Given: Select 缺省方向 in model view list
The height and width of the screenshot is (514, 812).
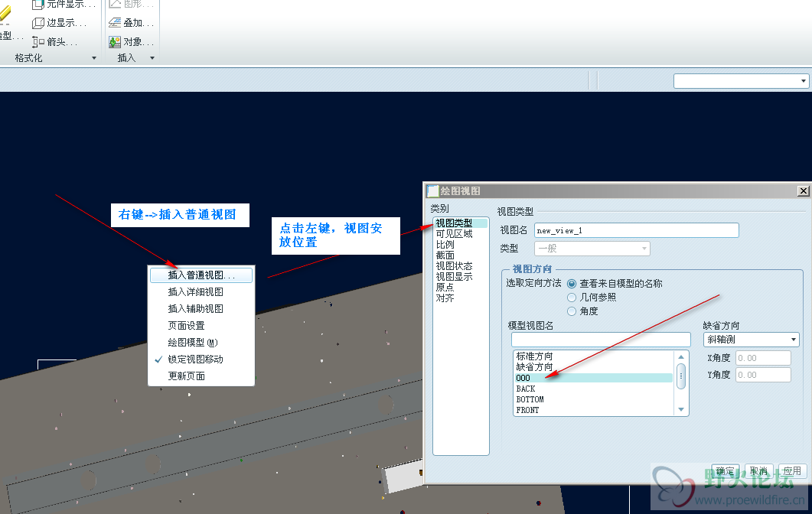Looking at the screenshot, I should click(594, 367).
